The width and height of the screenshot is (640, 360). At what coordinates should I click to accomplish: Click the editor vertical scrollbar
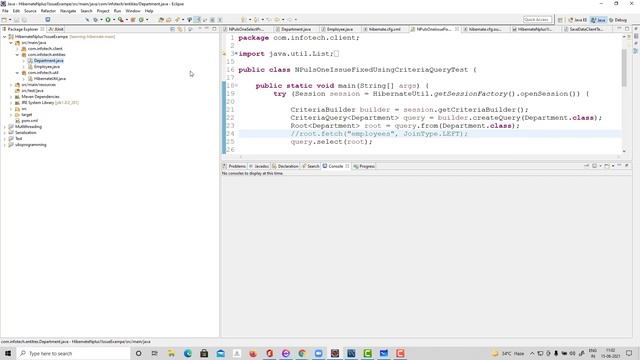tap(624, 67)
